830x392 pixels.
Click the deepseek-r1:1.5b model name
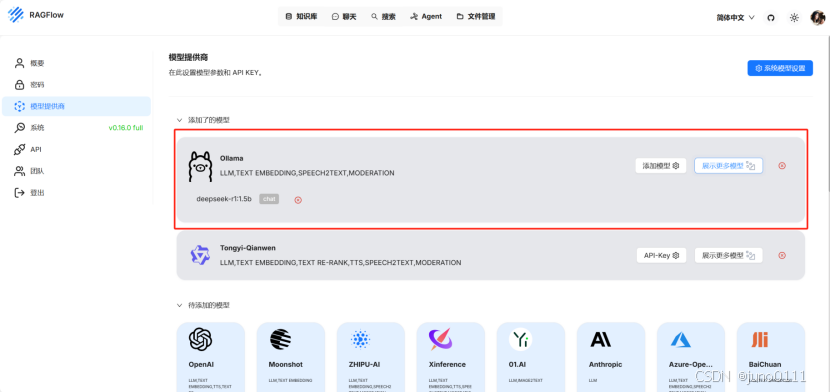[x=224, y=199]
